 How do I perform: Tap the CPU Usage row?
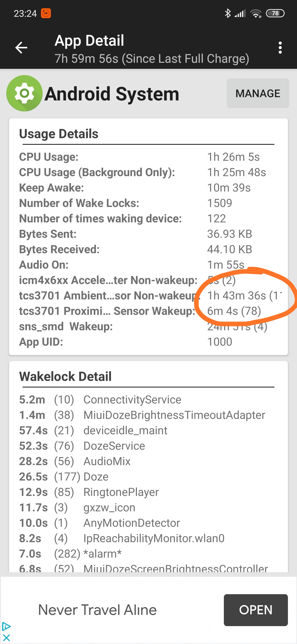click(148, 157)
